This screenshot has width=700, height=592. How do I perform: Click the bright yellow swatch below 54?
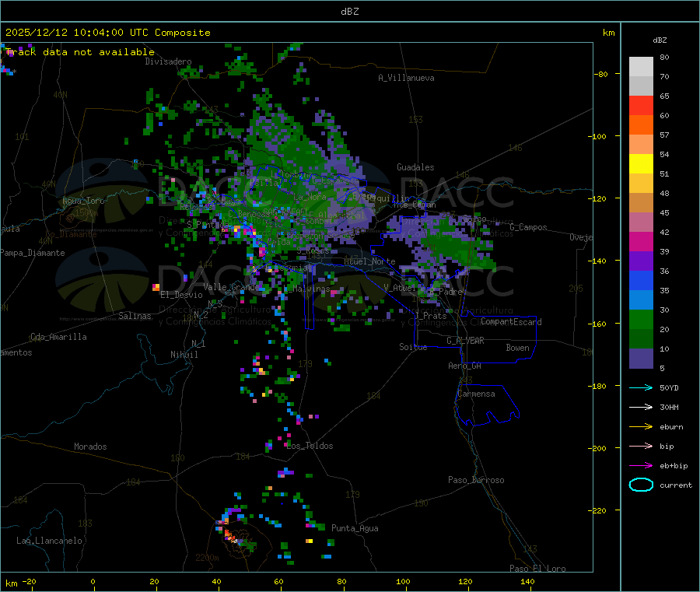[x=641, y=164]
